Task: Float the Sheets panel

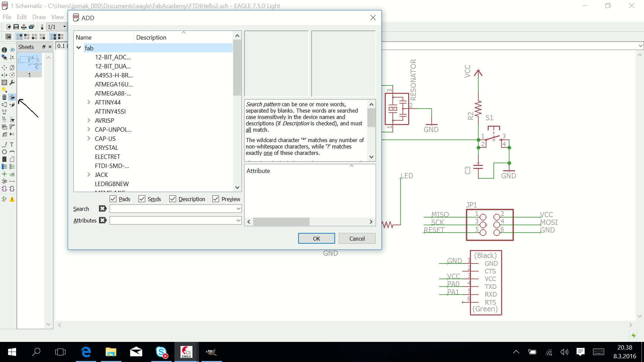Action: coord(44,47)
